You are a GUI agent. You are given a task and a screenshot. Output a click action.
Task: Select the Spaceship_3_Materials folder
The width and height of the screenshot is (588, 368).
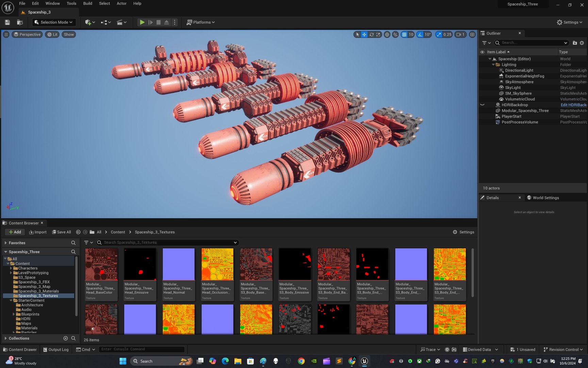[38, 291]
